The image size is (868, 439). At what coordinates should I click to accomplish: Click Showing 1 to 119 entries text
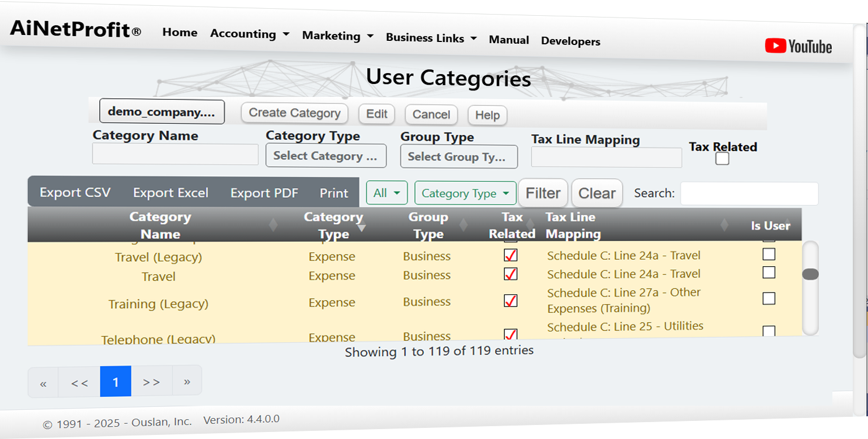click(439, 351)
